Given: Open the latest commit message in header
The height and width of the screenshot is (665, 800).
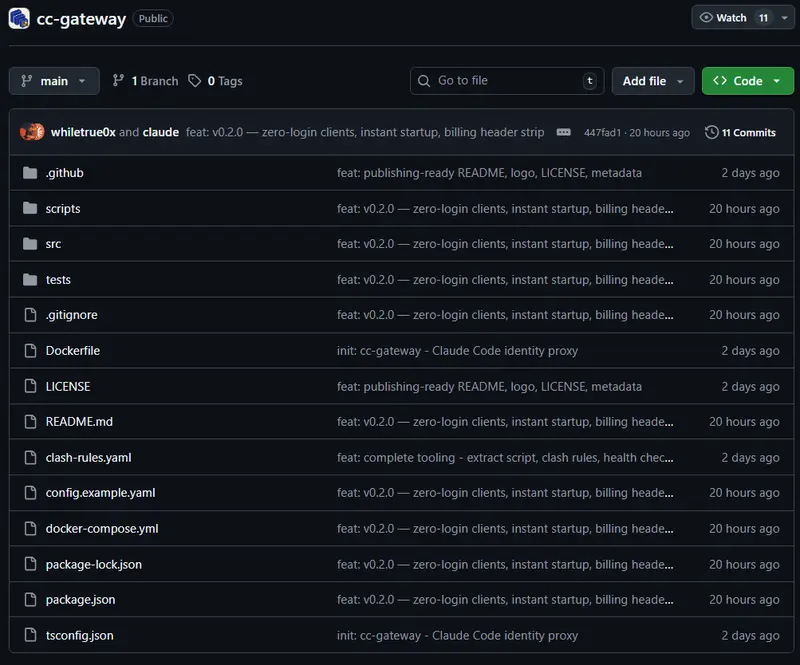Looking at the screenshot, I should (365, 132).
